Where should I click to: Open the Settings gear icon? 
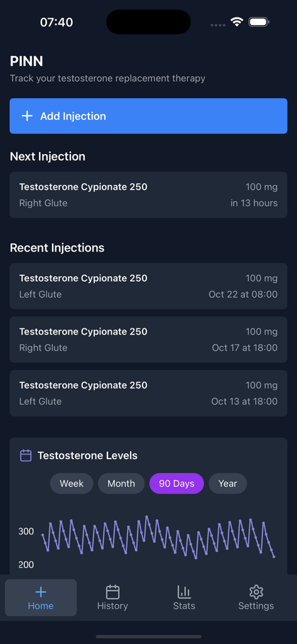pyautogui.click(x=256, y=592)
